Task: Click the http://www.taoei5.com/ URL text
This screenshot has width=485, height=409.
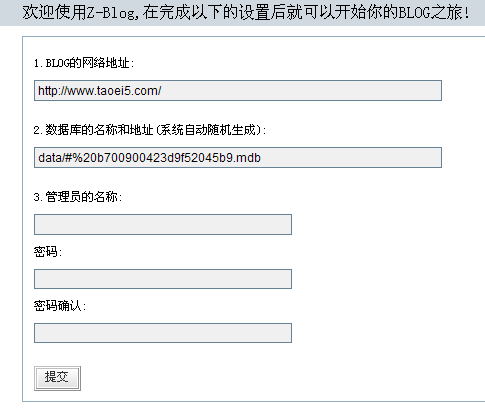Action: click(100, 91)
